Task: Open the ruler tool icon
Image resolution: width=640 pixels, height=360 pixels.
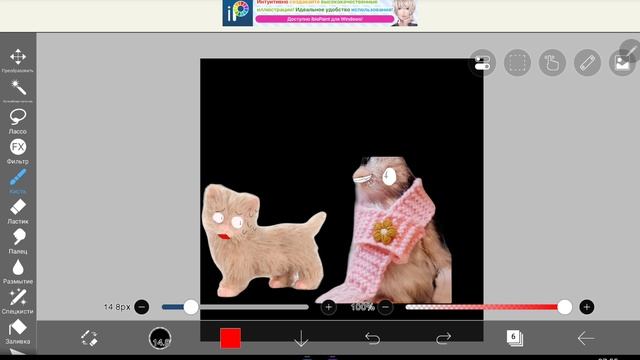Action: [x=587, y=63]
